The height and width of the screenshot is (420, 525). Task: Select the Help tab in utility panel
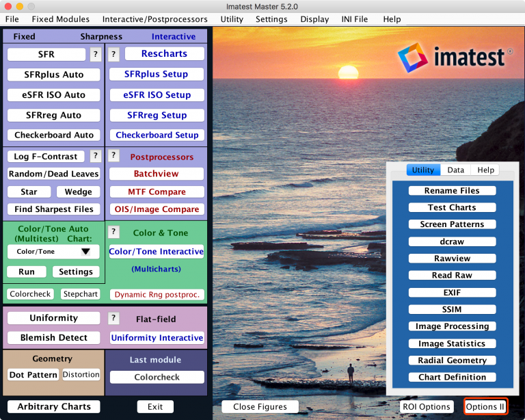click(x=485, y=170)
